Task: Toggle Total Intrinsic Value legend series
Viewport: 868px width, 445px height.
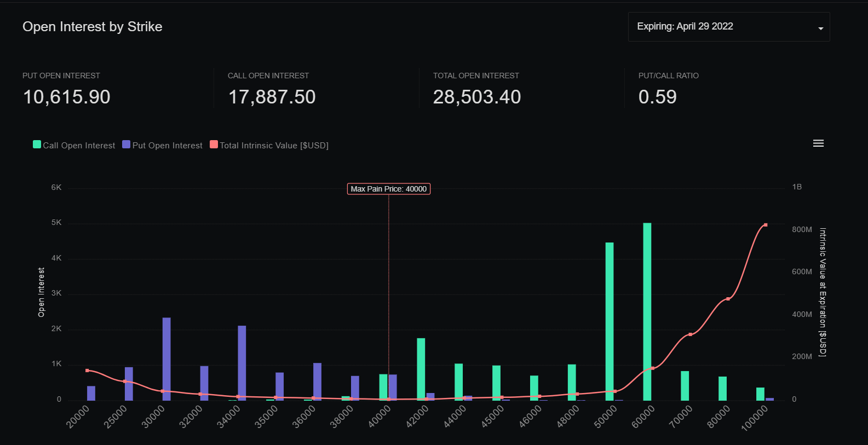Action: [274, 146]
